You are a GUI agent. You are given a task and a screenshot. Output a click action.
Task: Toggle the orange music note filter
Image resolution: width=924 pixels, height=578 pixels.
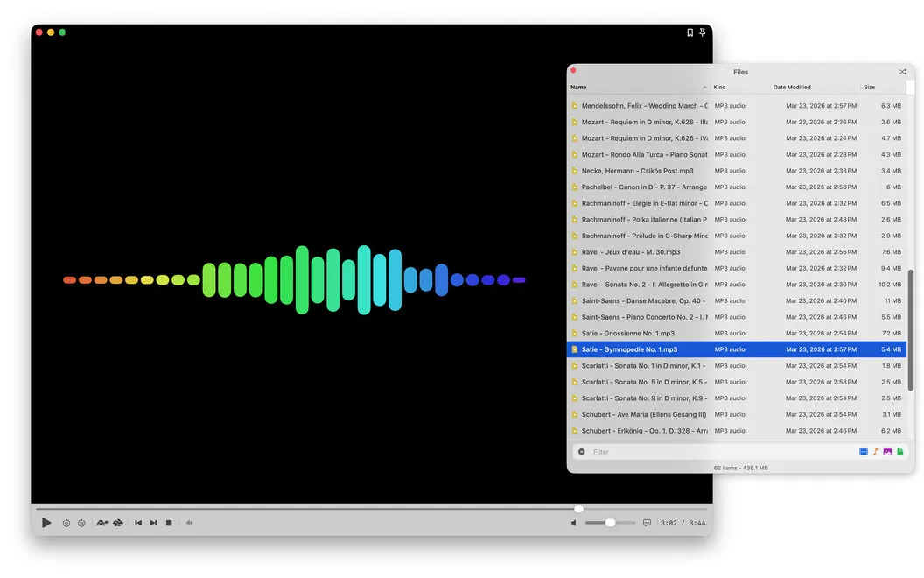coord(876,452)
